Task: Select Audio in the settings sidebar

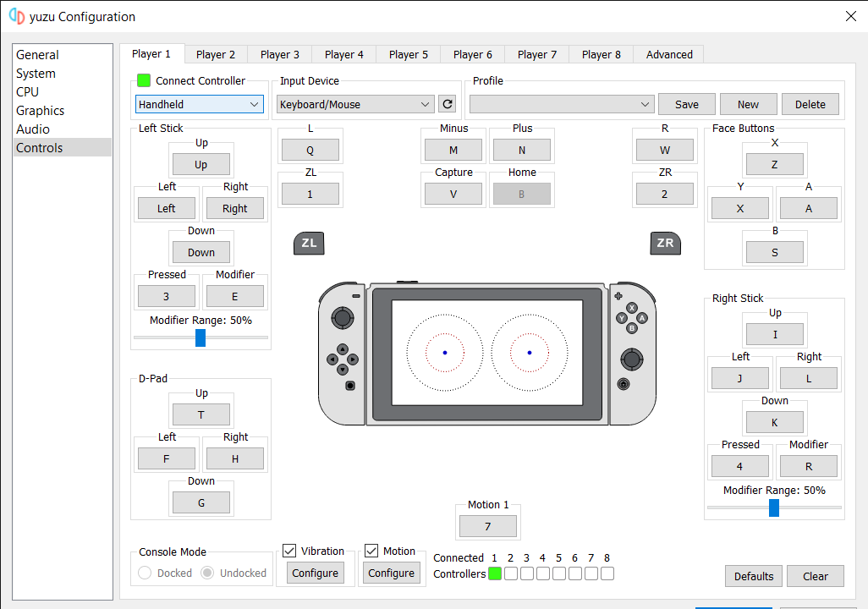Action: pyautogui.click(x=62, y=129)
